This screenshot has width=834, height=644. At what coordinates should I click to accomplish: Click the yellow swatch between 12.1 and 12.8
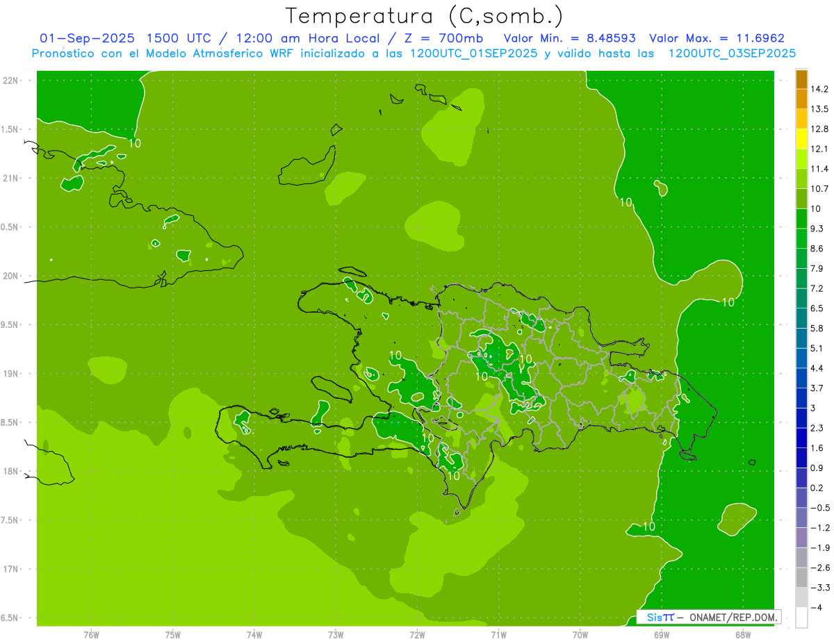(x=801, y=139)
